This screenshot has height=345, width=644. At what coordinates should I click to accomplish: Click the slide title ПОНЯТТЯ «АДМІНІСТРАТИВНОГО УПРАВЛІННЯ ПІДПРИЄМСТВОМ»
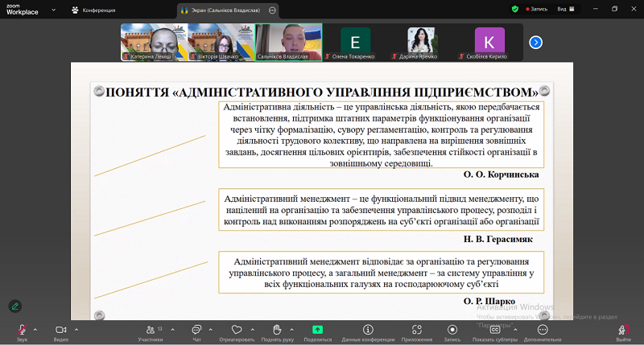(x=321, y=92)
